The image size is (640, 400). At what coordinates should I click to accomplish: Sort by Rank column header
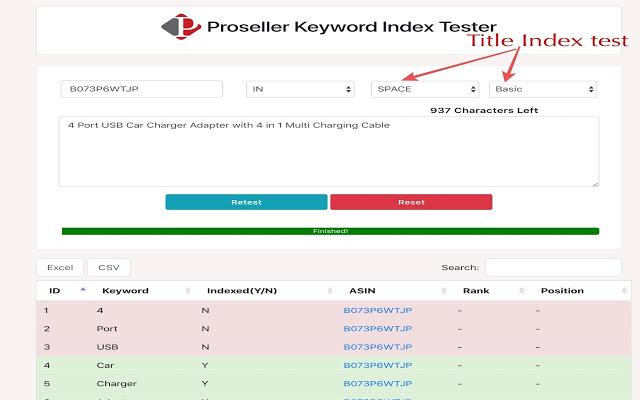pyautogui.click(x=475, y=291)
